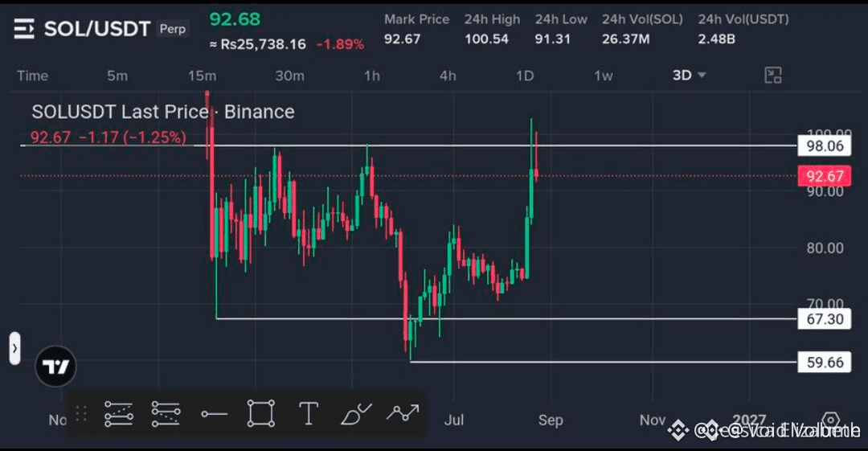Switch to the 30m interval
Screen dimensions: 868x451
[x=289, y=76]
